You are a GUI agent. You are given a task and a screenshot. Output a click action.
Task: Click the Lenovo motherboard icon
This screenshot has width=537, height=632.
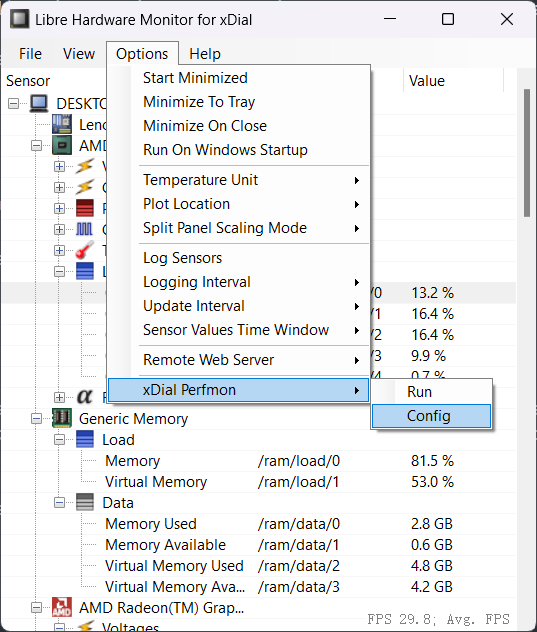coord(62,124)
